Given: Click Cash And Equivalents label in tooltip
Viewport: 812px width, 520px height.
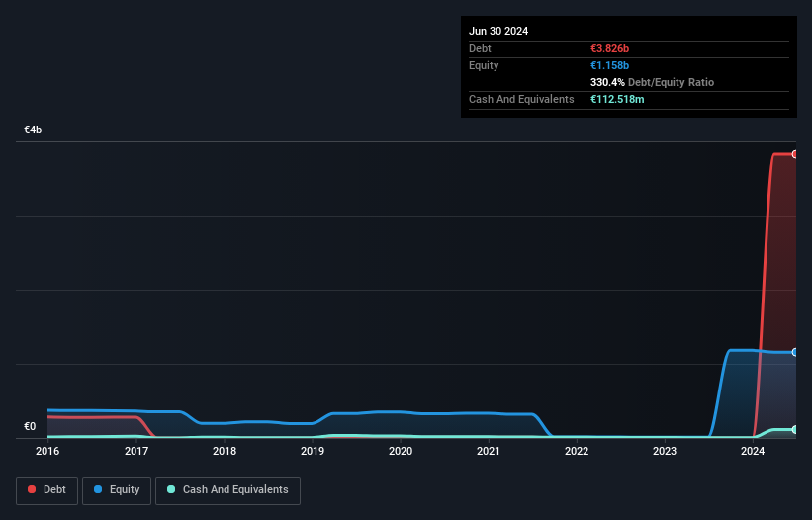Looking at the screenshot, I should [x=521, y=99].
